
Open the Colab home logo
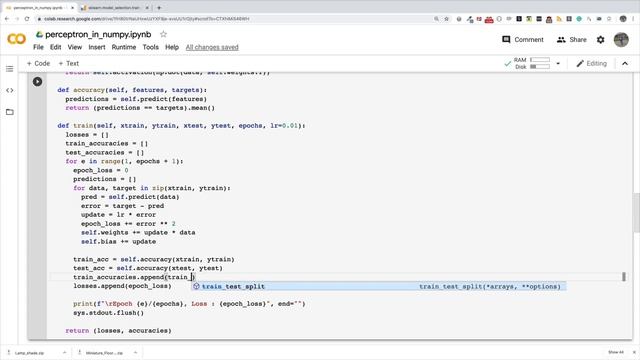tap(16, 39)
